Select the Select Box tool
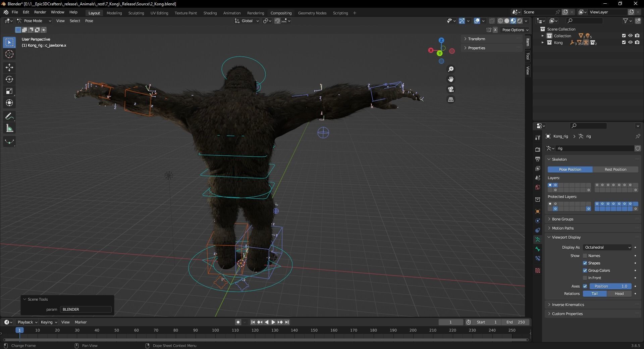The image size is (644, 349). 9,42
